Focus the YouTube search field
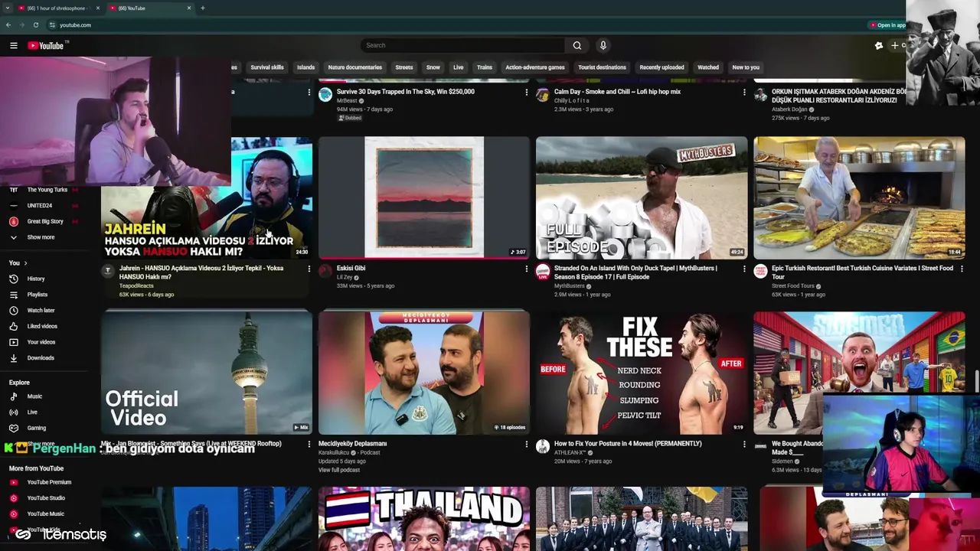 463,46
